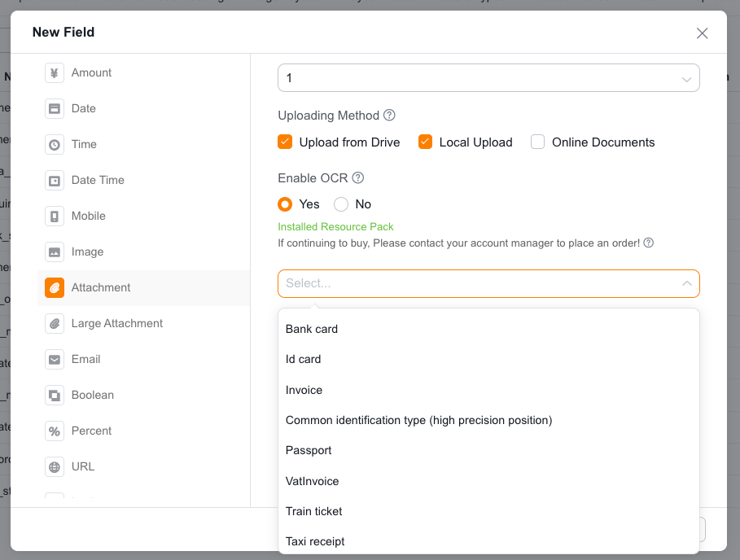Click into the Select... OCR type field
This screenshot has height=560, width=740.
coord(488,283)
